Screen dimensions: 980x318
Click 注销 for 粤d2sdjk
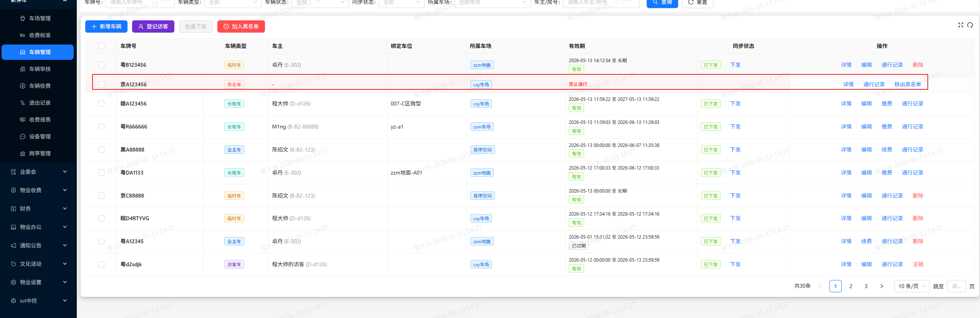click(918, 264)
